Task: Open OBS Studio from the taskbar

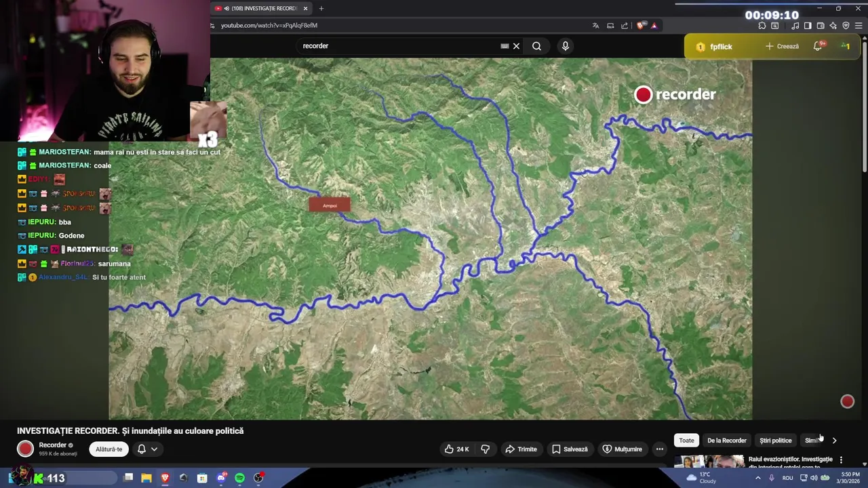Action: 258,478
